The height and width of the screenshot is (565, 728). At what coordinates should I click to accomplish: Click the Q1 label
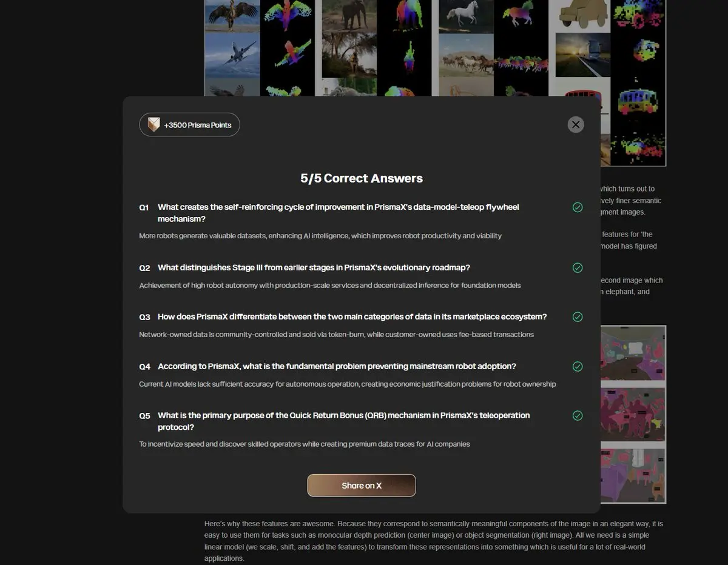[144, 207]
